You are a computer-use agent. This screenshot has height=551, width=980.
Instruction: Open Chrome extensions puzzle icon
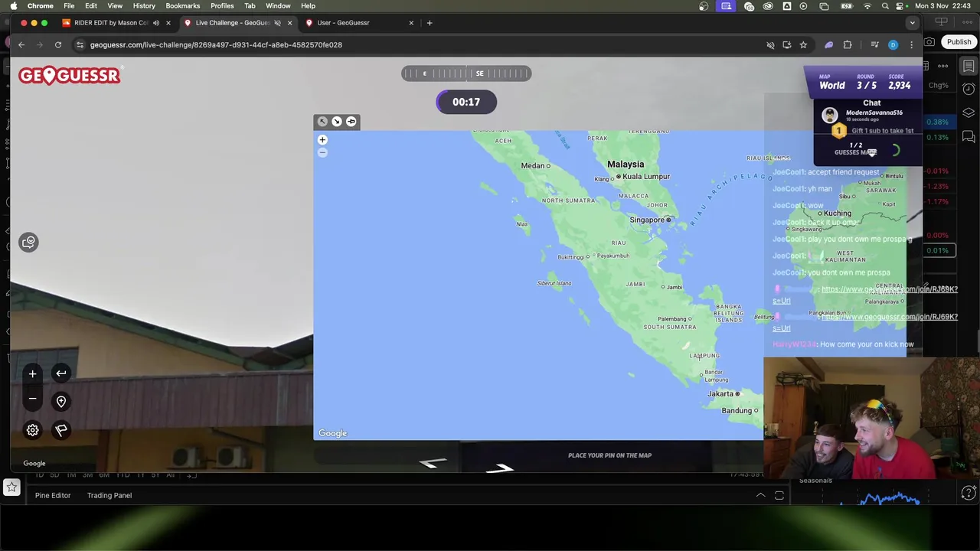point(848,45)
